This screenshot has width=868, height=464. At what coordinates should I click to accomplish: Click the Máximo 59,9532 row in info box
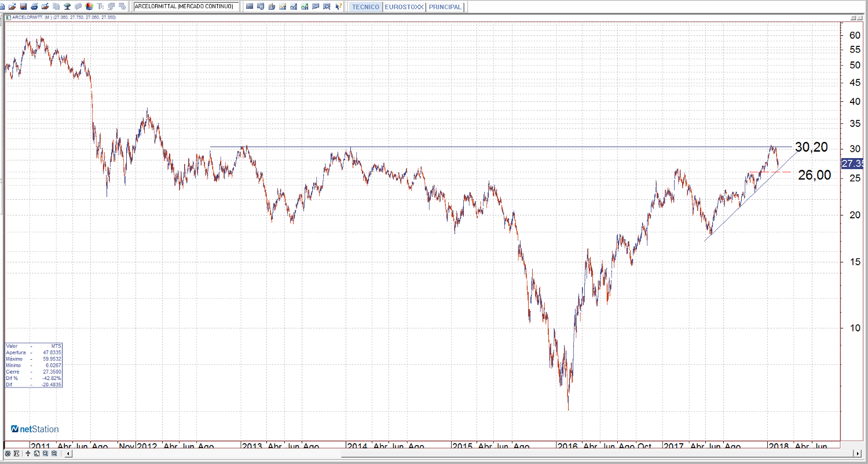coord(34,359)
